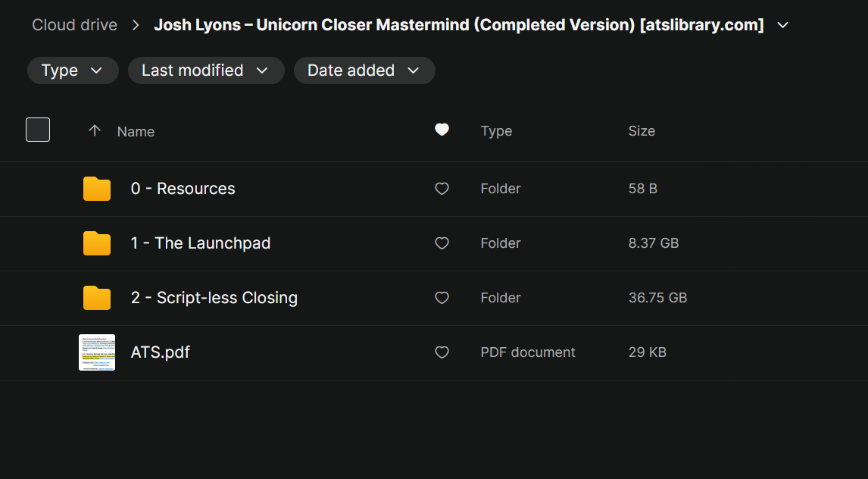Expand the folder title breadcrumb chevron
868x479 pixels.
pos(783,25)
